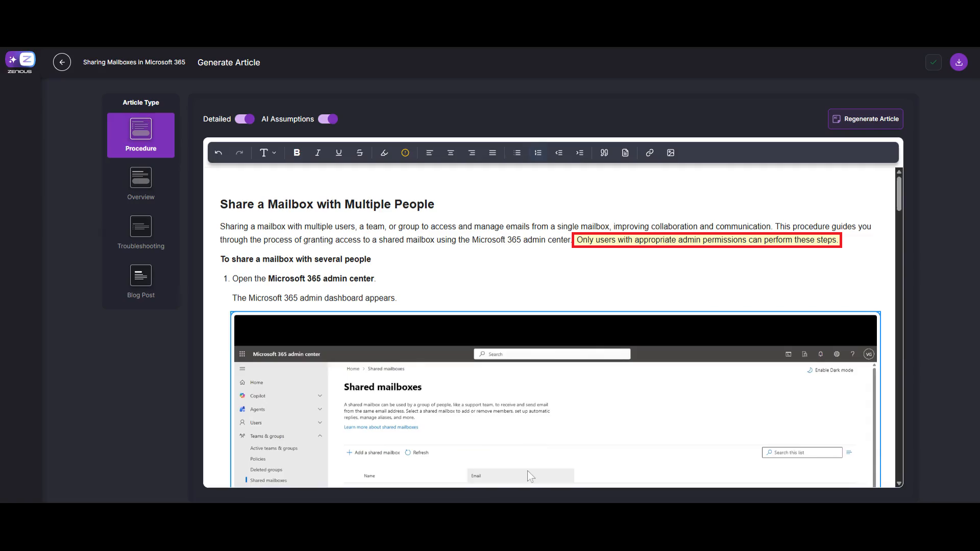Toggle bold formatting
The width and height of the screenshot is (980, 551).
click(297, 153)
